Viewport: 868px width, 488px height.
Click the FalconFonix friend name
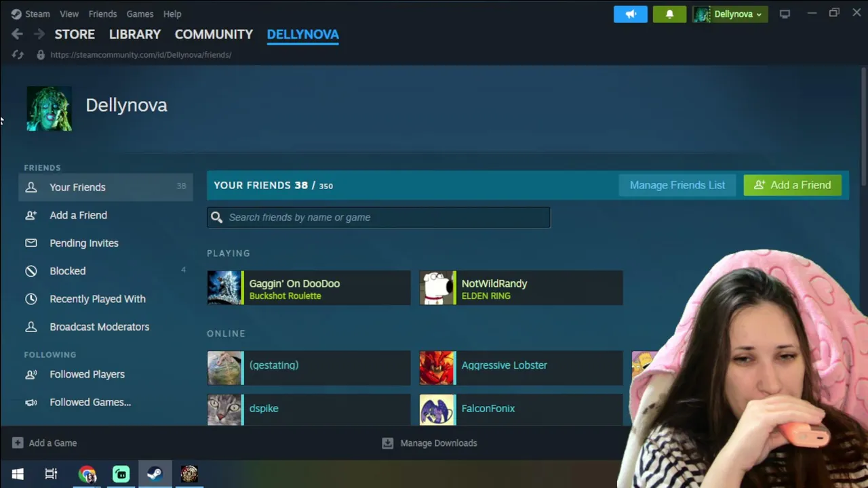[x=488, y=409]
